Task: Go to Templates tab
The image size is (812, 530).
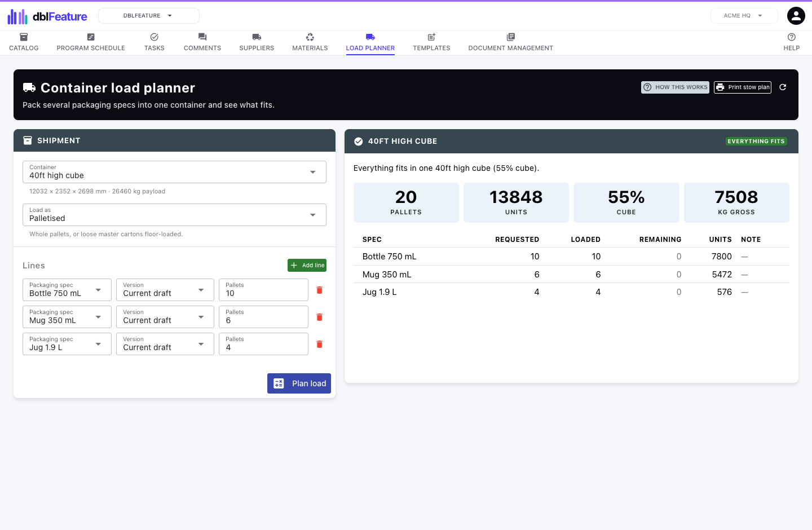Action: tap(431, 42)
